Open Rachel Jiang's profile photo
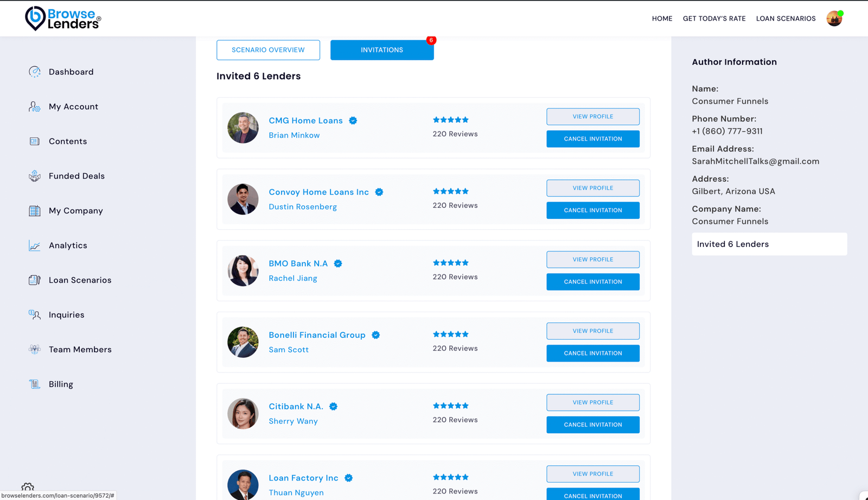The height and width of the screenshot is (500, 868). (x=243, y=270)
